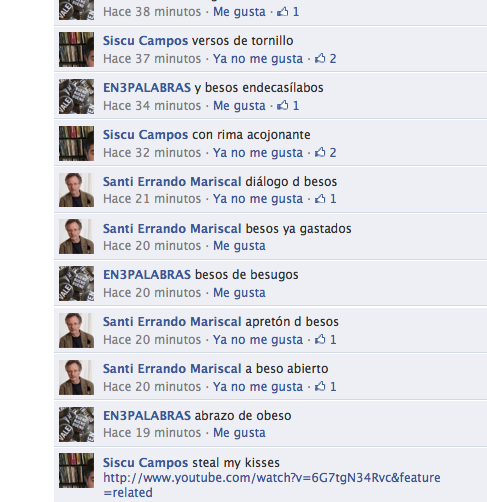Toggle 'Ya no me gusta' on 'con rima acojonante'
Viewport: 487px width, 502px height.
[x=258, y=153]
